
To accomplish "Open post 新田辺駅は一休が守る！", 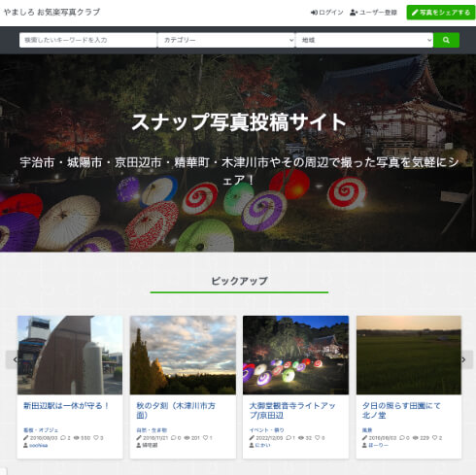I will click(x=66, y=406).
